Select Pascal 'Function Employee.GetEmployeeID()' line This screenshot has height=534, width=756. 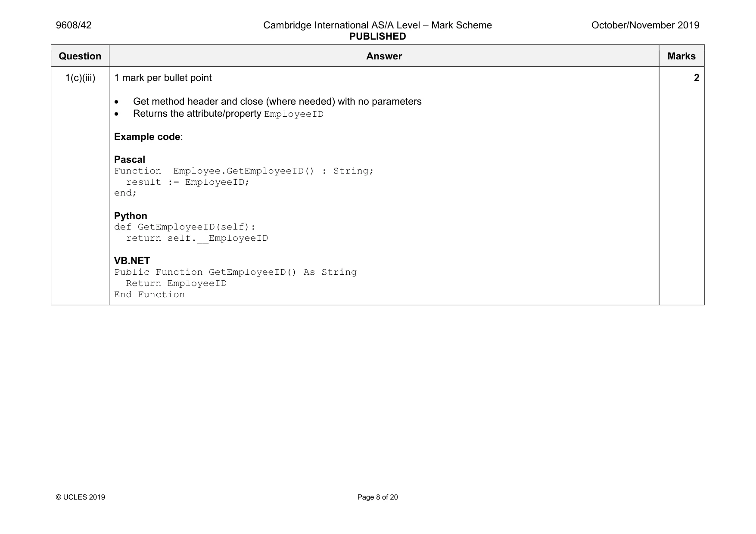click(x=244, y=171)
